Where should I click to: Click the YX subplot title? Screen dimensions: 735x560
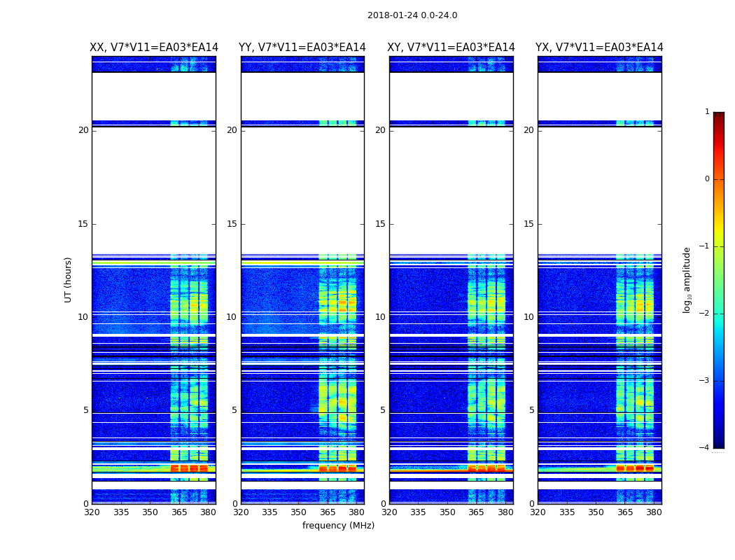click(x=599, y=48)
